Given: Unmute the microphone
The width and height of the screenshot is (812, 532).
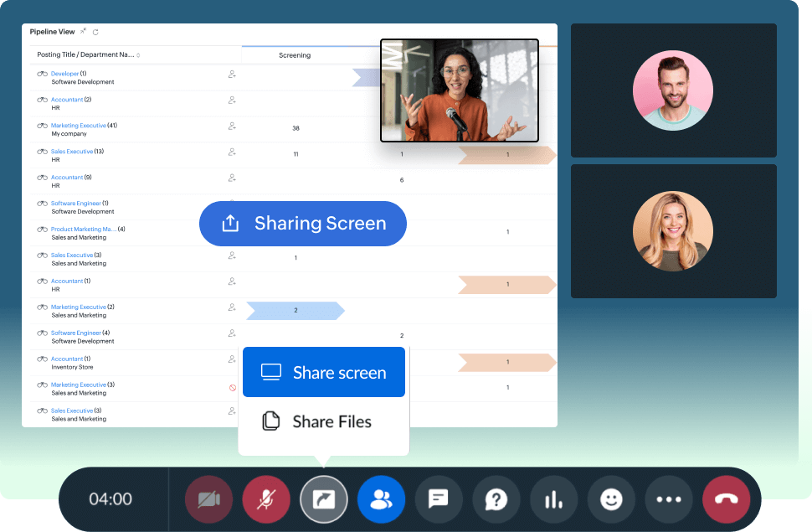Looking at the screenshot, I should [x=266, y=498].
